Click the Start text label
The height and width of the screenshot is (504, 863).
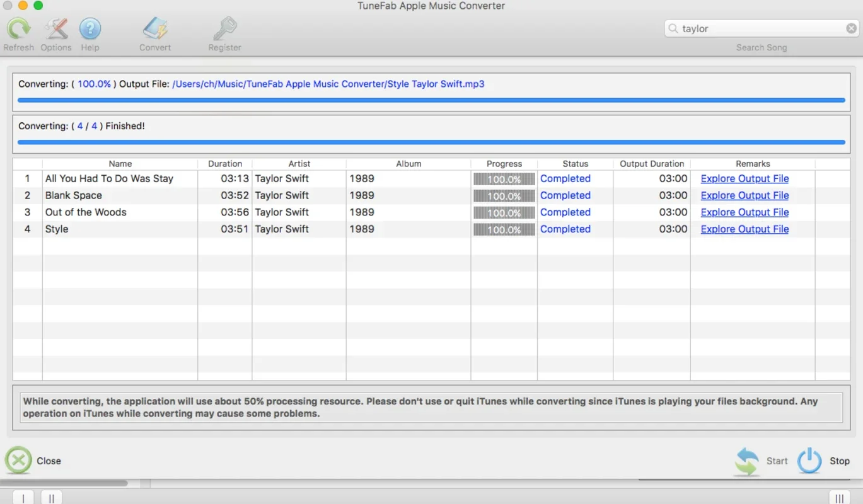pos(777,461)
